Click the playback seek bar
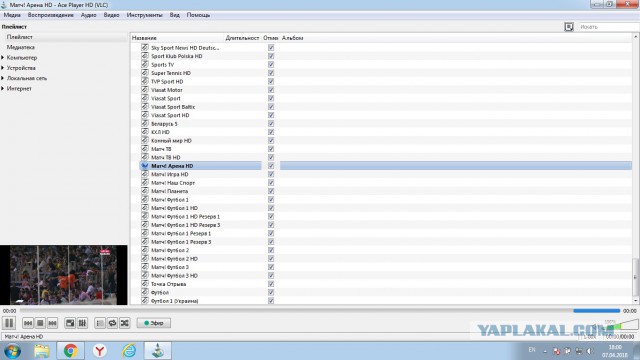 coord(320,311)
